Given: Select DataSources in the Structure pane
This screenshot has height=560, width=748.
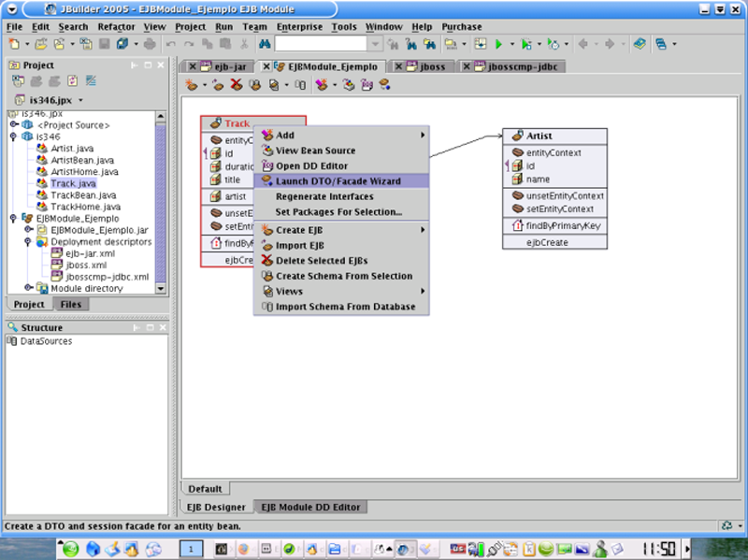Looking at the screenshot, I should pos(45,342).
